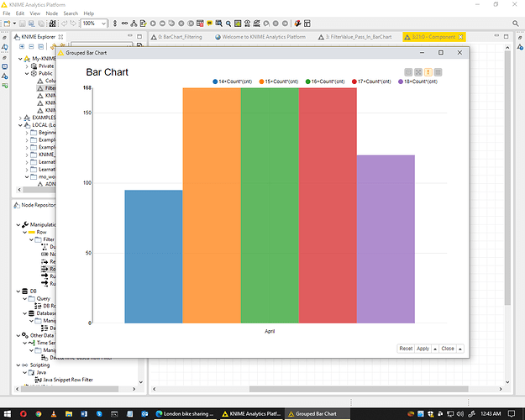Click the yellow annotation note toolbar icon

click(210, 24)
